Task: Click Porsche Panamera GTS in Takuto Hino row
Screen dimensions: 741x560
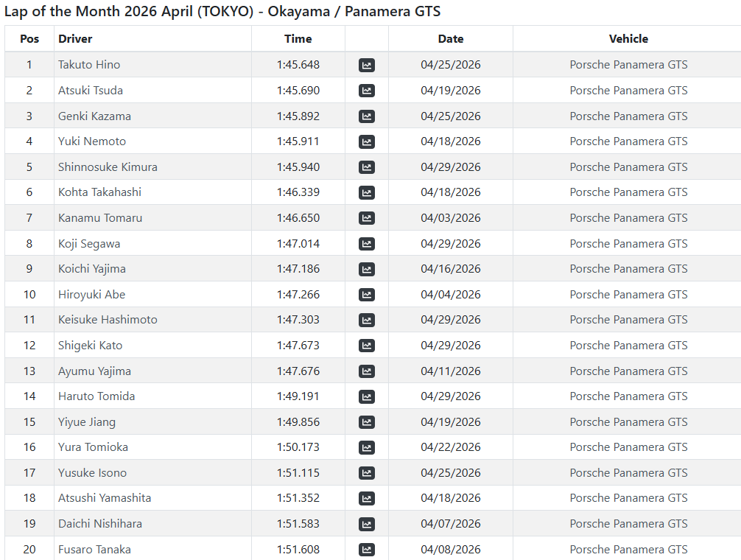Action: tap(628, 65)
